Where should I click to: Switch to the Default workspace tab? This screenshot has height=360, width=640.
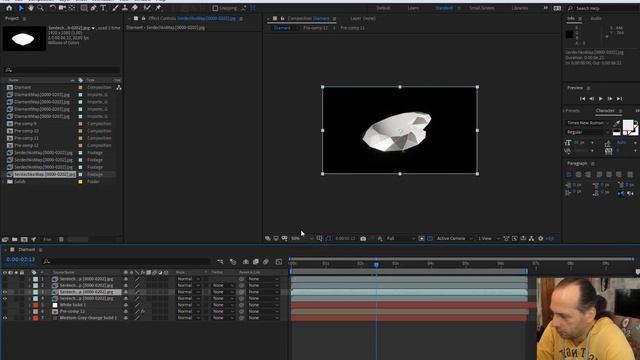(383, 8)
